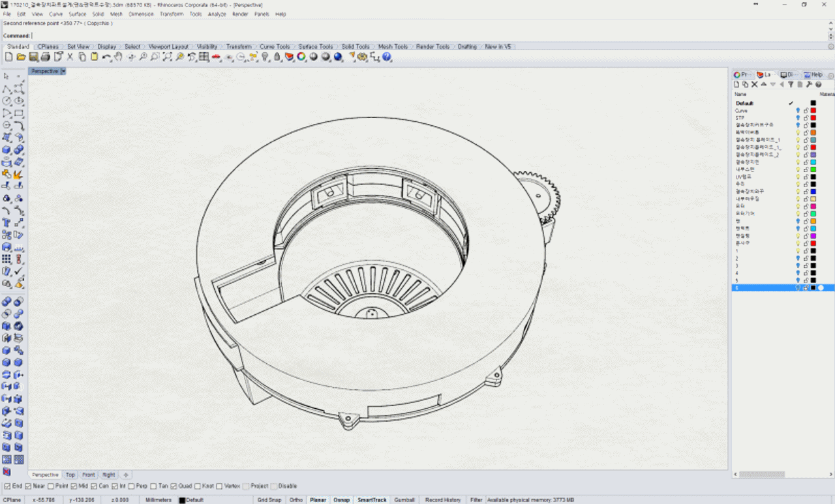Toggle visibility bulb of Curve layer
Viewport: 835px width, 504px height.
pos(798,111)
